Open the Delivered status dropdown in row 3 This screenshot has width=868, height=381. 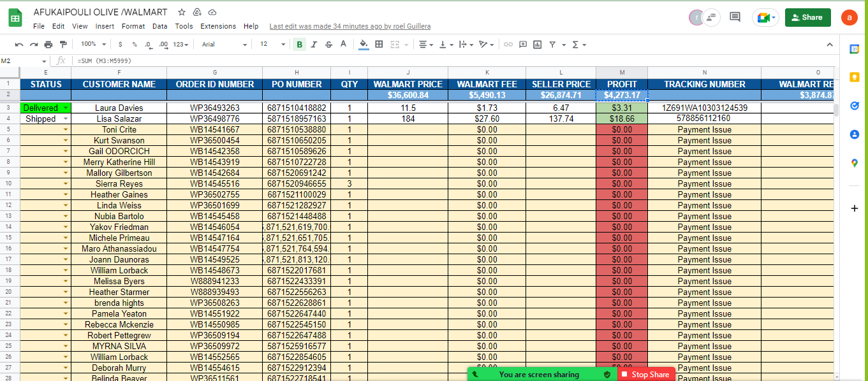point(64,108)
